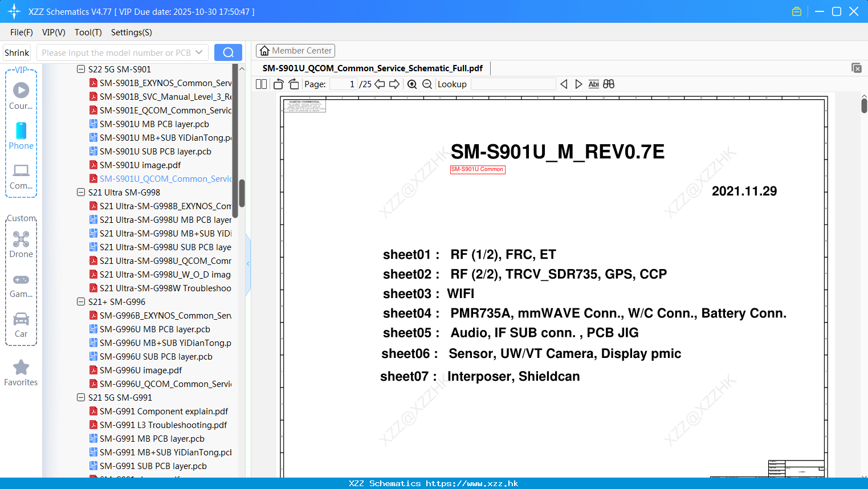This screenshot has width=868, height=489.
Task: Open SM-G996B_EXYNOS_Common_Service file
Action: pos(160,315)
